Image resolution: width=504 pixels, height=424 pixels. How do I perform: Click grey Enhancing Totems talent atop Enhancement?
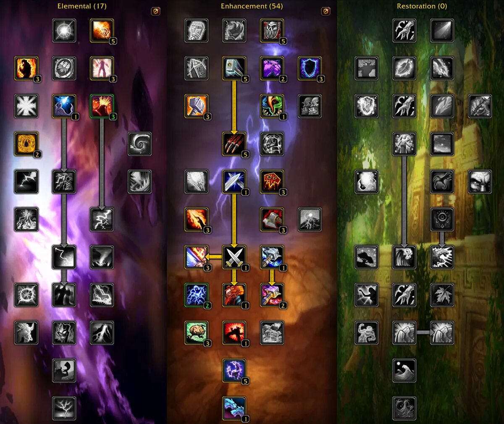(x=197, y=31)
